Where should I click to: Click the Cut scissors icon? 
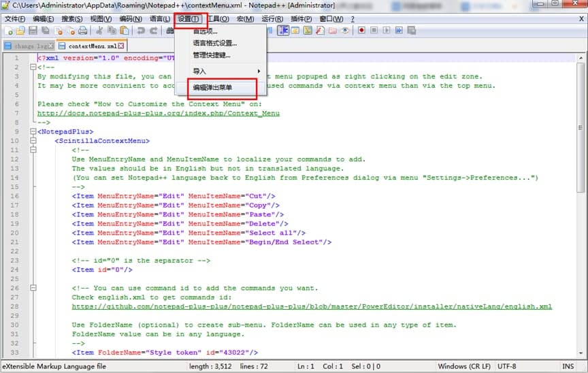tap(99, 31)
